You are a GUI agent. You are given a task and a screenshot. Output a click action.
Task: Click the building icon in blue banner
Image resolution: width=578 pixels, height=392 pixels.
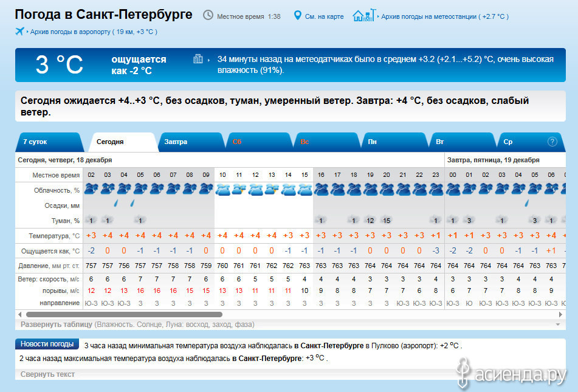click(198, 59)
